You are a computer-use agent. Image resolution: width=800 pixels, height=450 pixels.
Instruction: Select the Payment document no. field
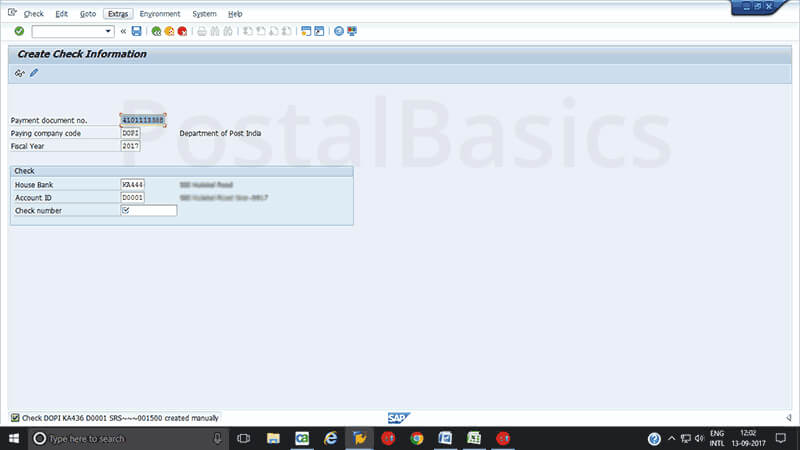point(143,120)
